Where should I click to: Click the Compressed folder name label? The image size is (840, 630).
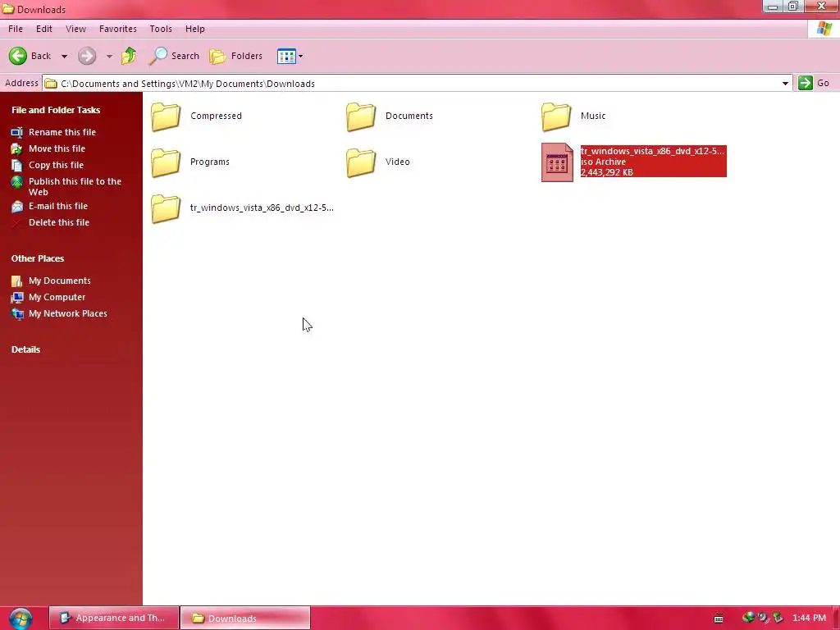216,116
